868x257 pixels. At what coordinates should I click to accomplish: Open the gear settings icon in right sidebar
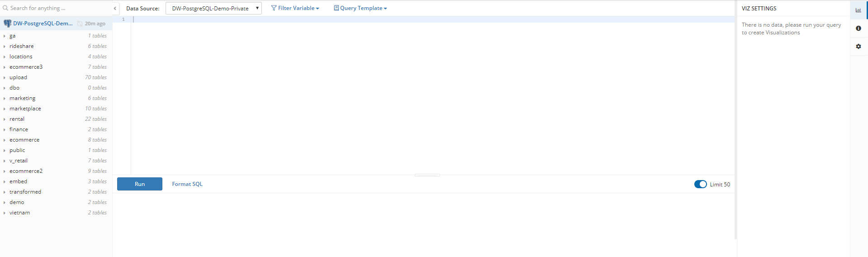click(x=858, y=46)
